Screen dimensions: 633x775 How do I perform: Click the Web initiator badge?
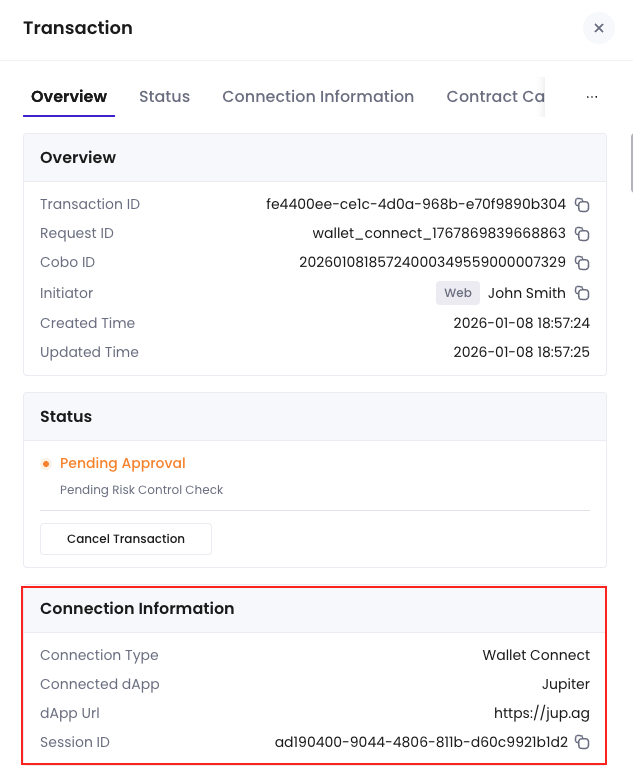[x=458, y=293]
